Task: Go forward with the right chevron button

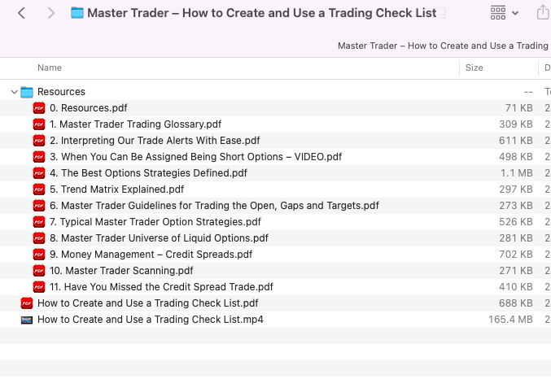Action: click(x=51, y=13)
